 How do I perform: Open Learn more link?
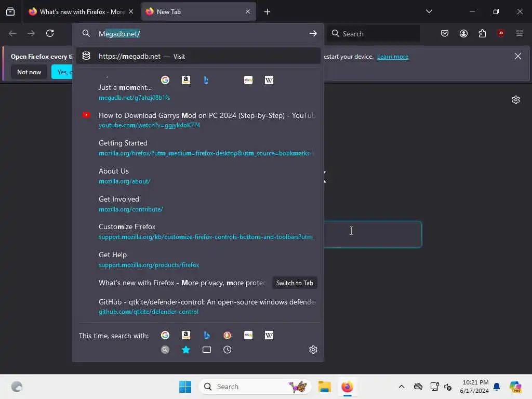click(393, 57)
